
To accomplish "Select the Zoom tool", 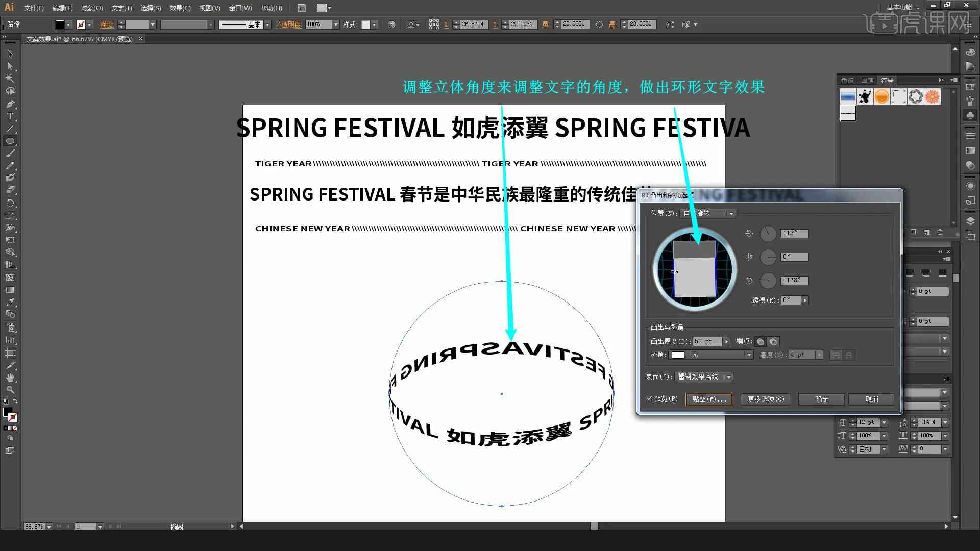I will (9, 388).
